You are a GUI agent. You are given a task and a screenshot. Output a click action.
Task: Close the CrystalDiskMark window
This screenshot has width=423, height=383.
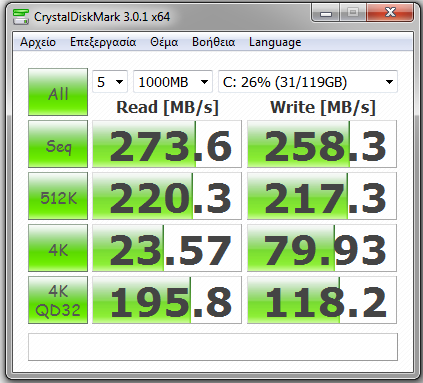(x=390, y=13)
